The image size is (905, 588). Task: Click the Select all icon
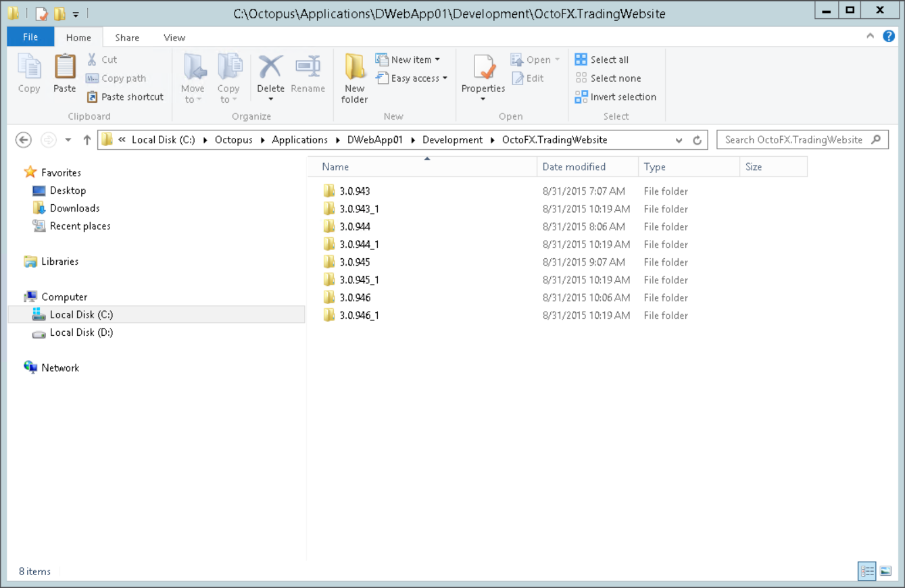click(x=581, y=59)
